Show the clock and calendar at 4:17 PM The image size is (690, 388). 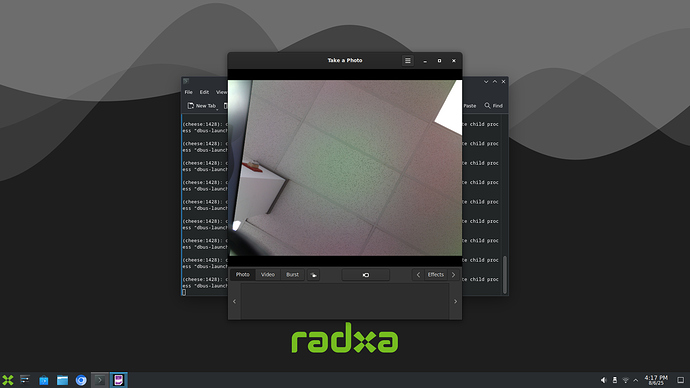click(656, 380)
